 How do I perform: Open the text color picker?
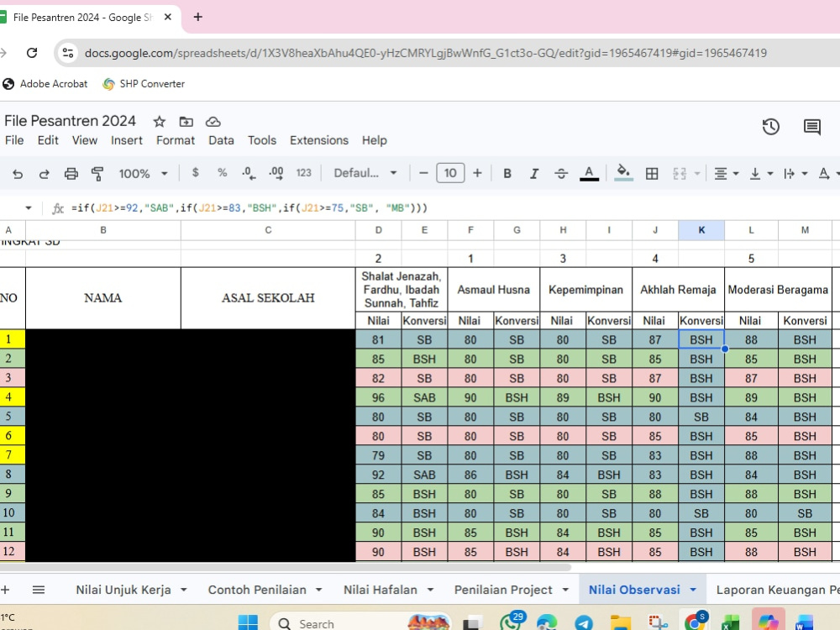pyautogui.click(x=589, y=174)
